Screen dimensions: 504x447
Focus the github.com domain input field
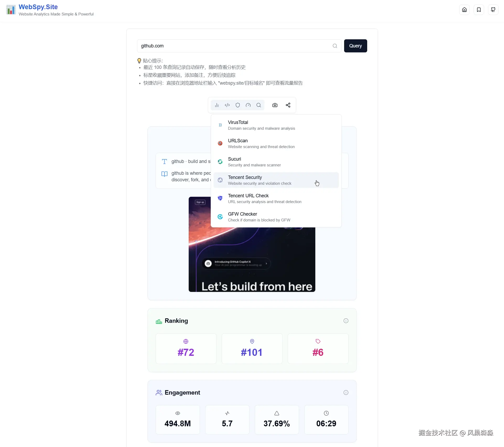(x=239, y=46)
